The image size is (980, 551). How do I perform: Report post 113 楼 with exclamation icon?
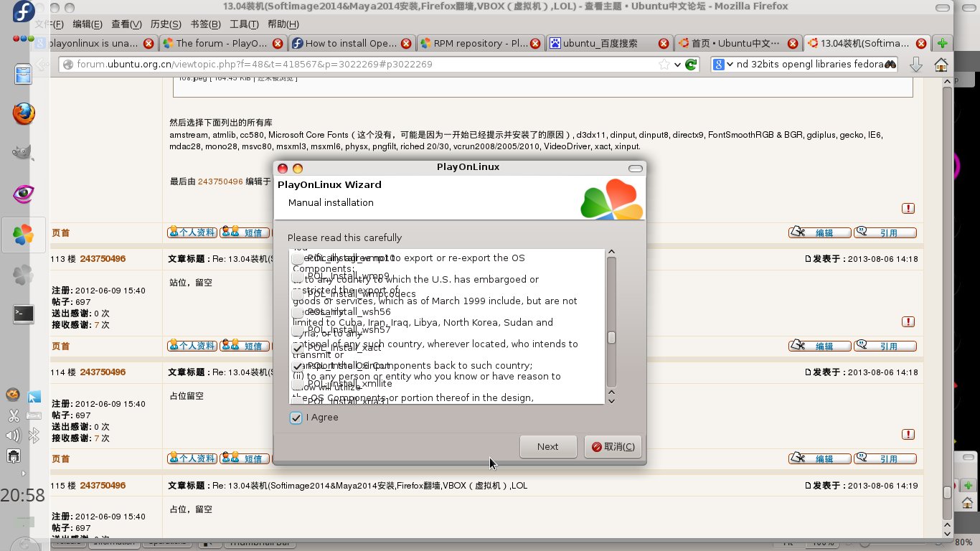(908, 321)
